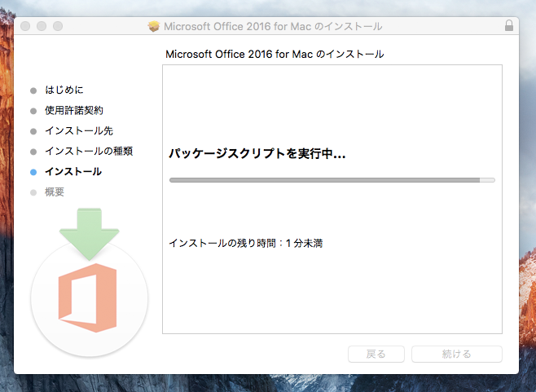Viewport: 536px width, 392px height.
Task: Select the インストール先 step in sidebar
Action: (79, 130)
